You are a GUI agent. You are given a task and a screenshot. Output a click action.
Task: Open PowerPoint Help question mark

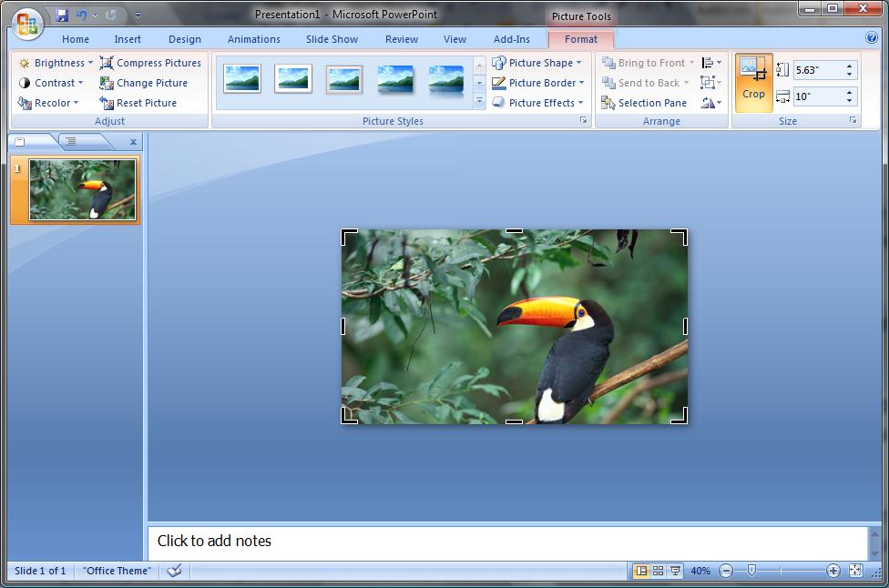872,37
